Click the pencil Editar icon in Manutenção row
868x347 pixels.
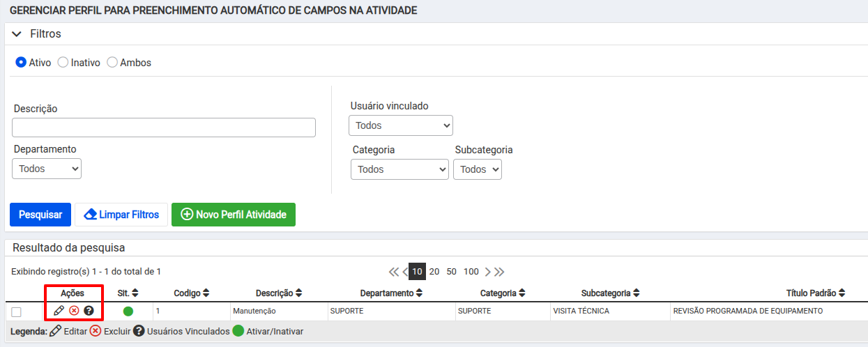59,311
